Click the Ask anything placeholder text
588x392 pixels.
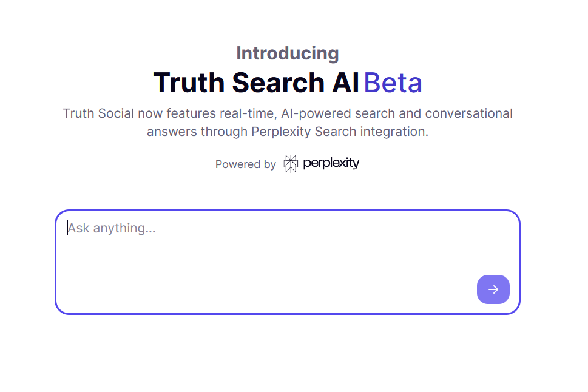112,228
